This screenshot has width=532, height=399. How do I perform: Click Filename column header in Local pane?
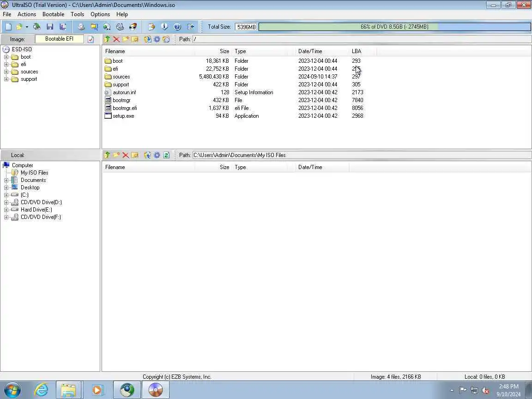tap(148, 167)
